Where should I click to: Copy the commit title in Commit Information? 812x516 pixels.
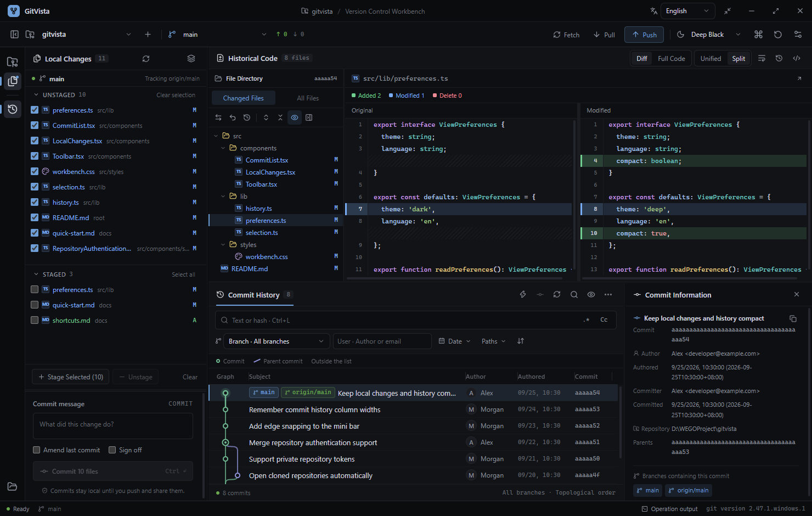[793, 318]
